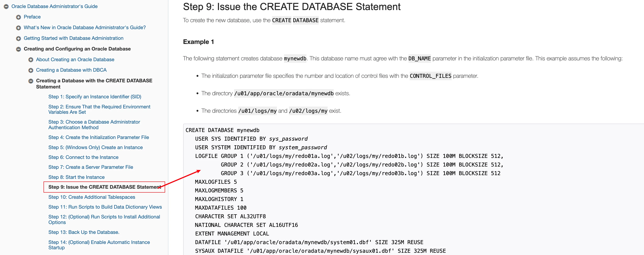Open Step 4: Create the Initialization Parameter File
Viewport: 644px width, 255px height.
tap(99, 137)
